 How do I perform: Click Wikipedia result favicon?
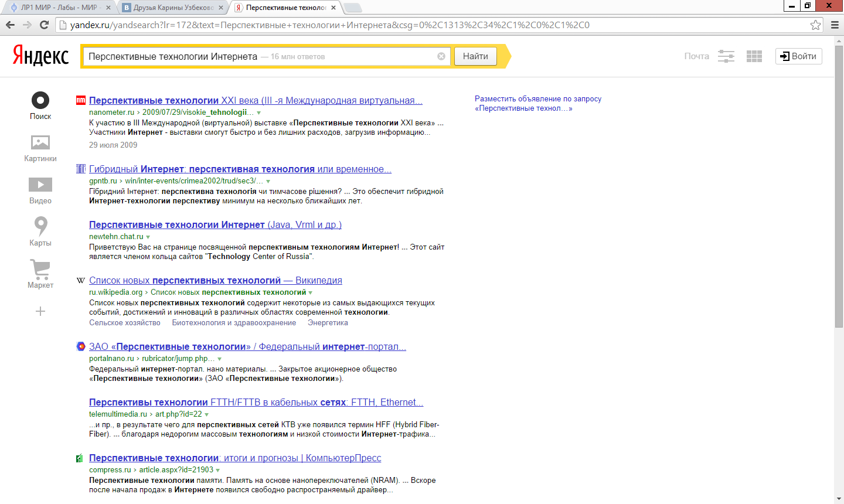(81, 280)
